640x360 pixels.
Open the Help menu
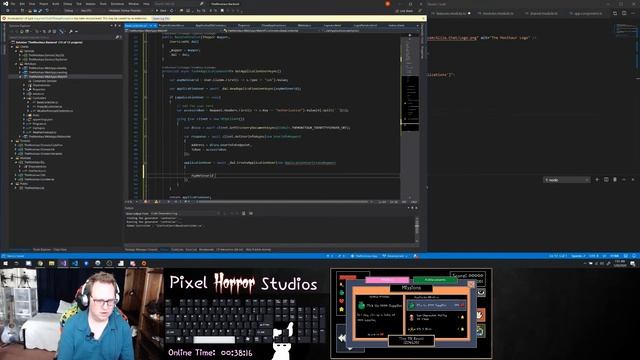[x=146, y=4]
